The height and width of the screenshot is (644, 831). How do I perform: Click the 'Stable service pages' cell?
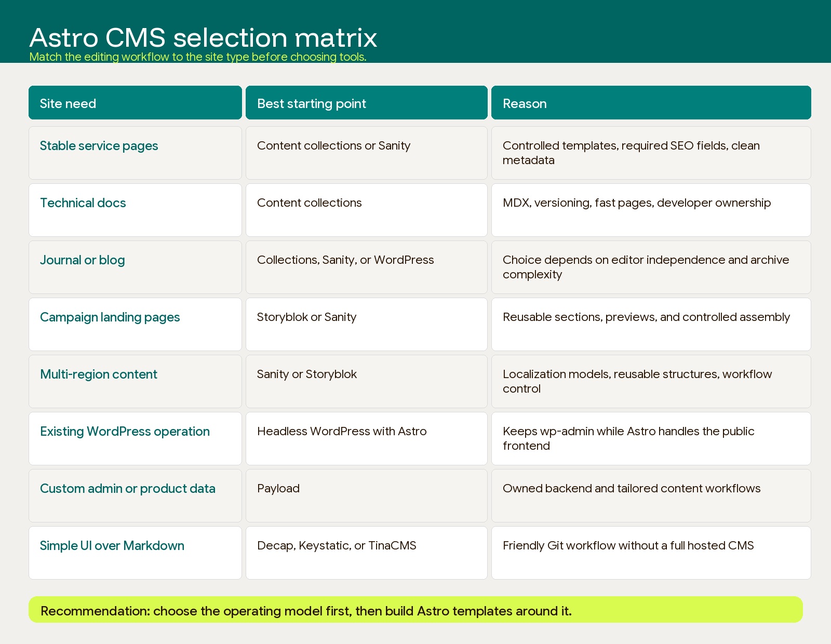tap(135, 153)
